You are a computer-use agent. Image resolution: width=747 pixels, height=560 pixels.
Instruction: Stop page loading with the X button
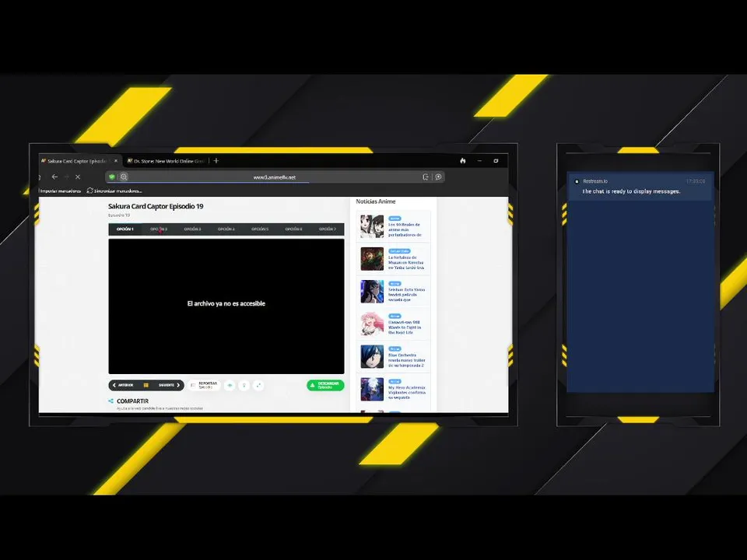78,177
